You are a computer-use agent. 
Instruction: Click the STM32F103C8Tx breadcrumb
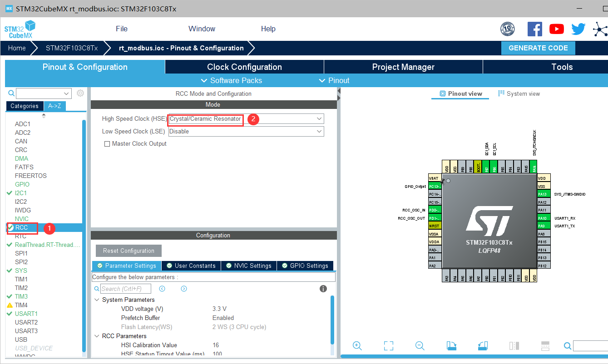tap(72, 48)
